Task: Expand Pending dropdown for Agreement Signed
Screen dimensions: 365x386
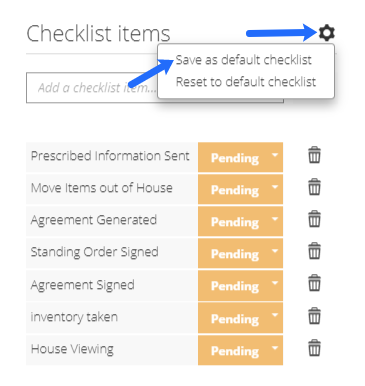Action: [x=240, y=285]
